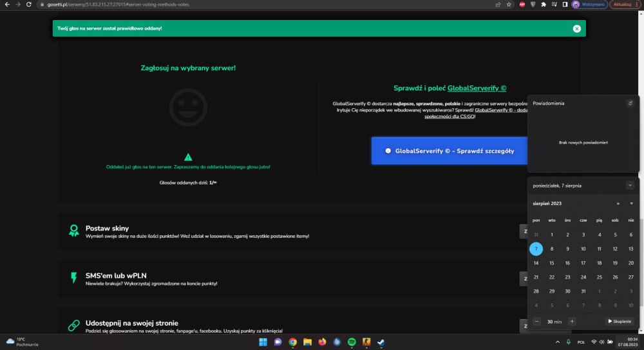Click the browser forward arrow

pyautogui.click(x=17, y=5)
